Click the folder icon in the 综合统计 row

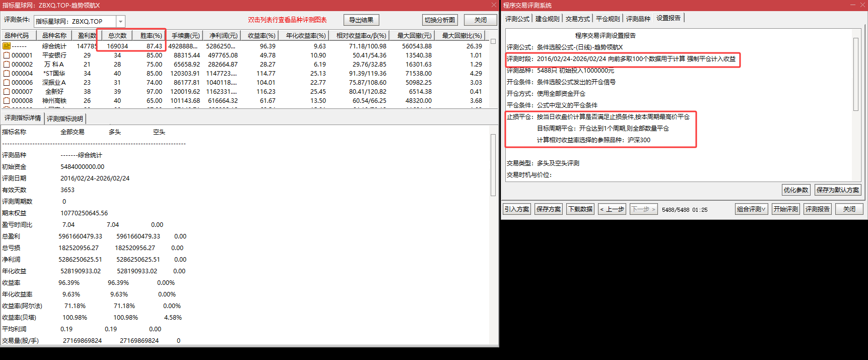click(7, 46)
